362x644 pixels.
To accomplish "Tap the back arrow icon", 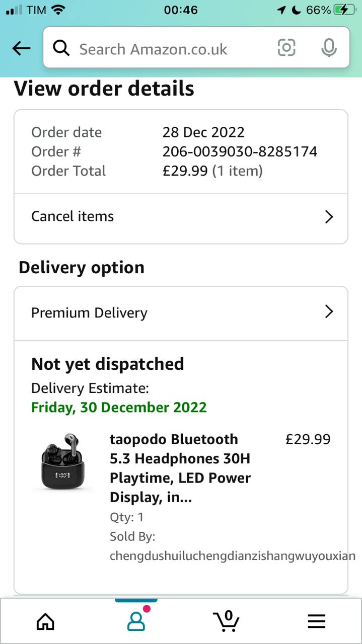I will tap(21, 49).
